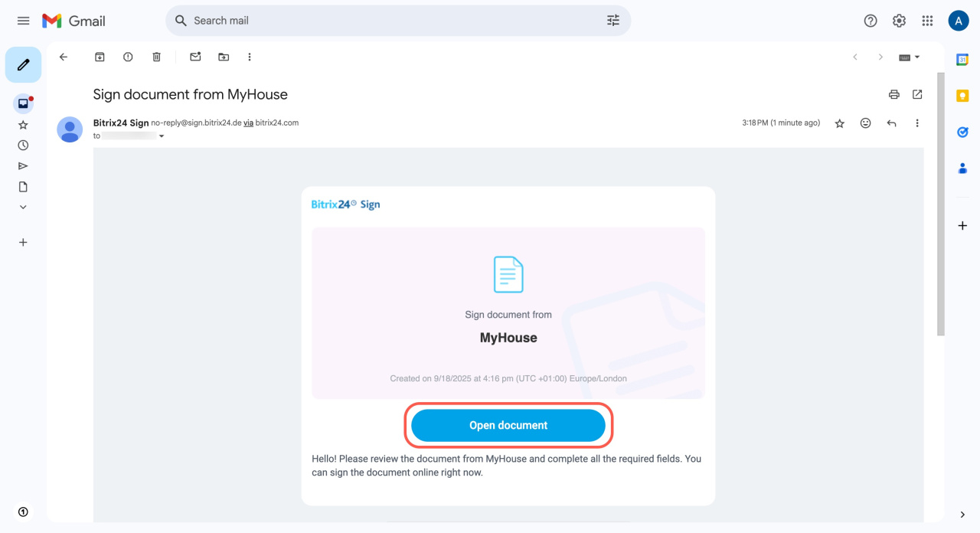980x533 pixels.
Task: Click the Gmail logo
Action: coord(73,21)
